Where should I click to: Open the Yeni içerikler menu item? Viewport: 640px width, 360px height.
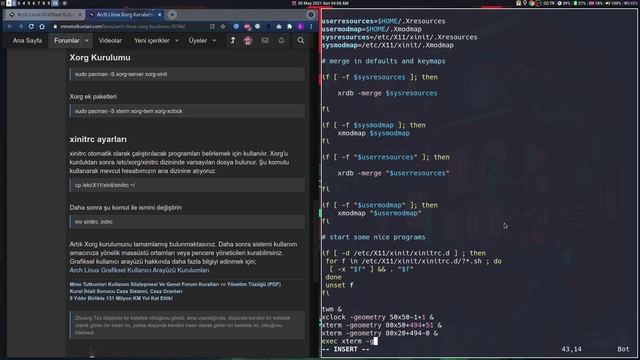click(151, 41)
